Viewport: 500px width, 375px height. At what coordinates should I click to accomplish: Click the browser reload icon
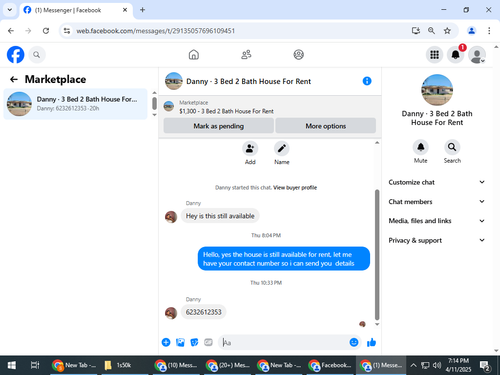coord(46,31)
